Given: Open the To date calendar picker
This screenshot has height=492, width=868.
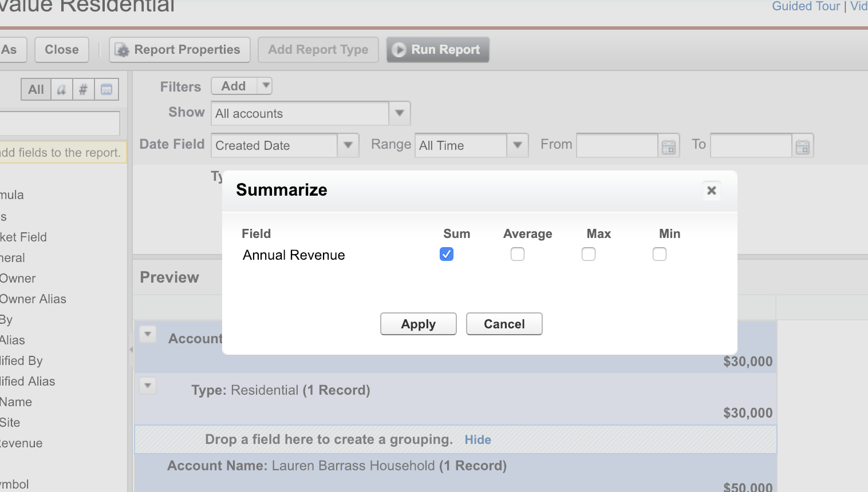Looking at the screenshot, I should (x=803, y=146).
